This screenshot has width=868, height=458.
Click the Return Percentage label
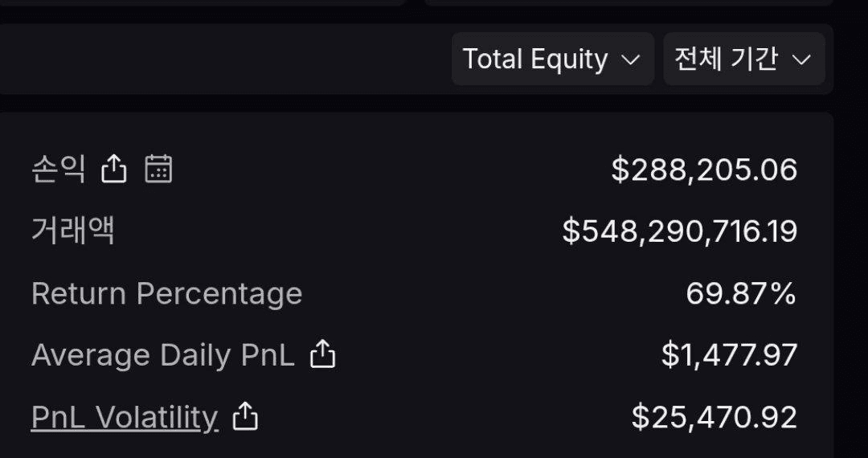pos(166,294)
